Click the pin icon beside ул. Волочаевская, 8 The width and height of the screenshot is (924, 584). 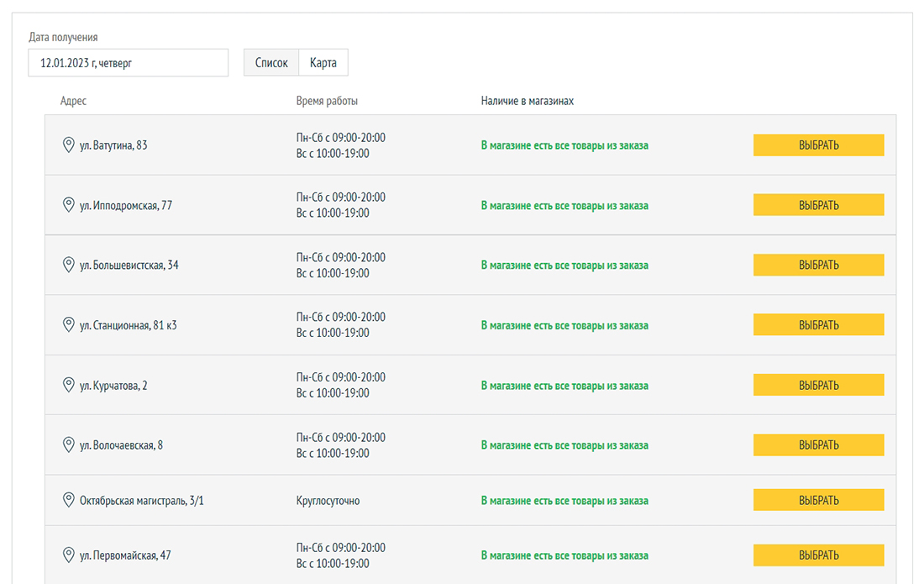coord(69,445)
